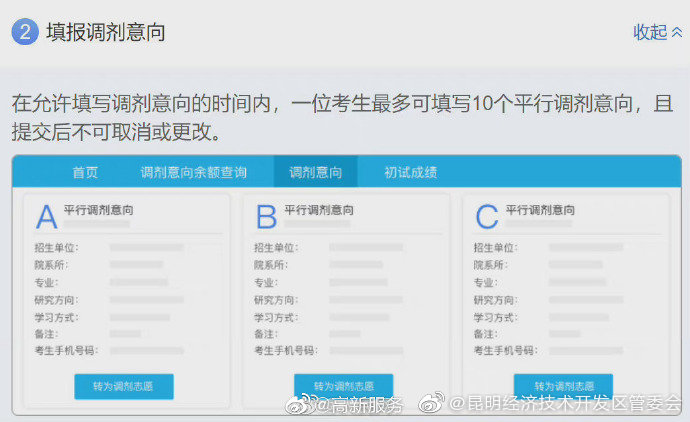Image resolution: width=690 pixels, height=422 pixels.
Task: Click 院系所 label in card B
Action: point(271,265)
